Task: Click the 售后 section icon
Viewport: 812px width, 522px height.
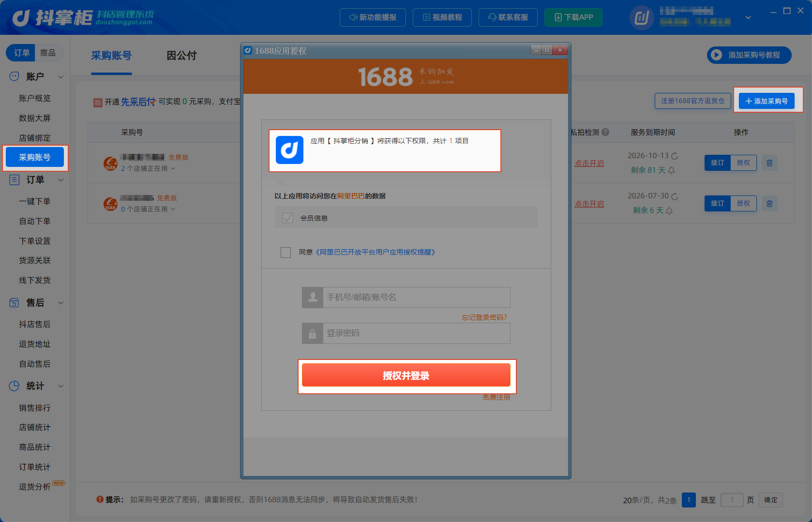Action: pos(15,303)
